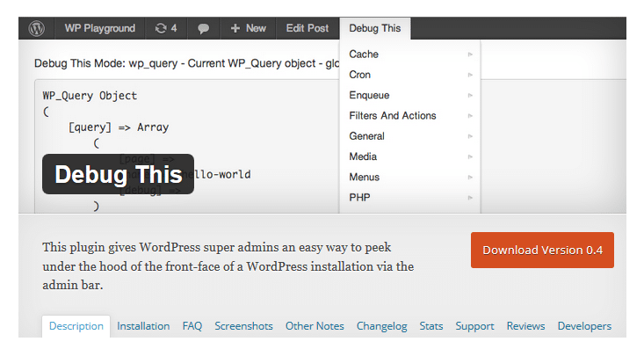Open the Reviews tab

click(525, 326)
